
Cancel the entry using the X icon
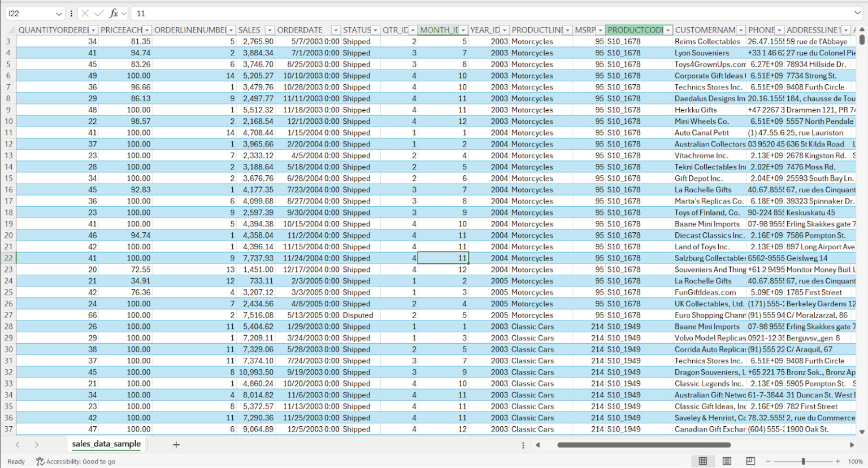pos(86,13)
